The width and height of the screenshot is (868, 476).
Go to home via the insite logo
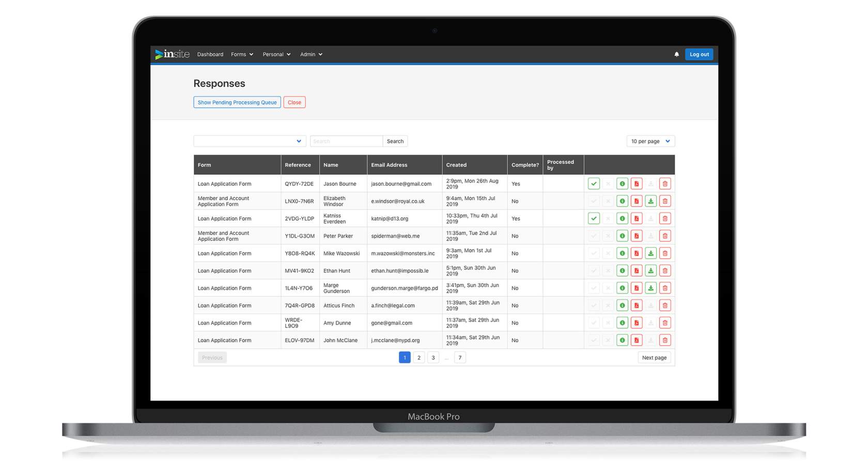(x=173, y=54)
